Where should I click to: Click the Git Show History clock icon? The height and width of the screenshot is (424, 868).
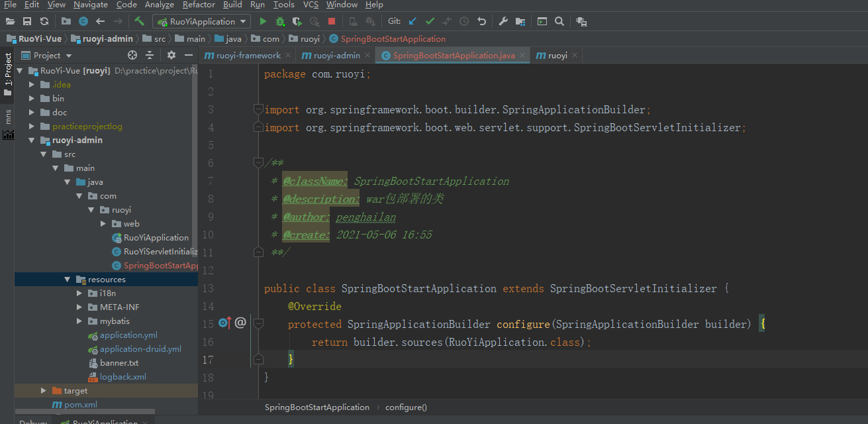[x=464, y=21]
